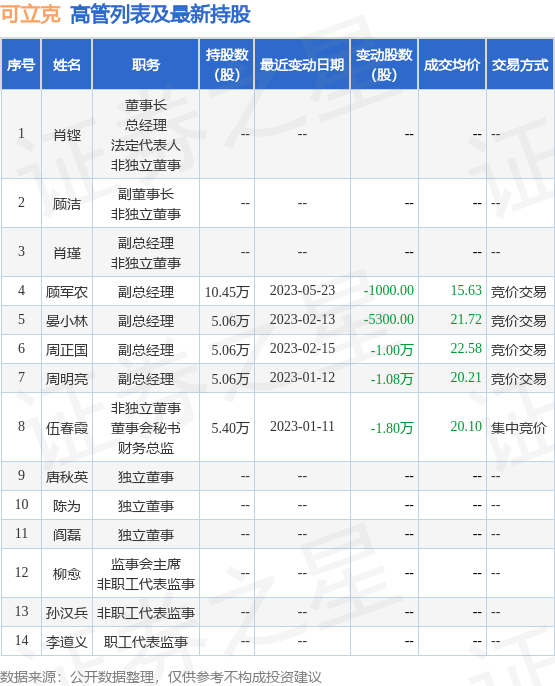Click the -1.80万 share change value
Image resolution: width=555 pixels, height=686 pixels.
[x=392, y=427]
